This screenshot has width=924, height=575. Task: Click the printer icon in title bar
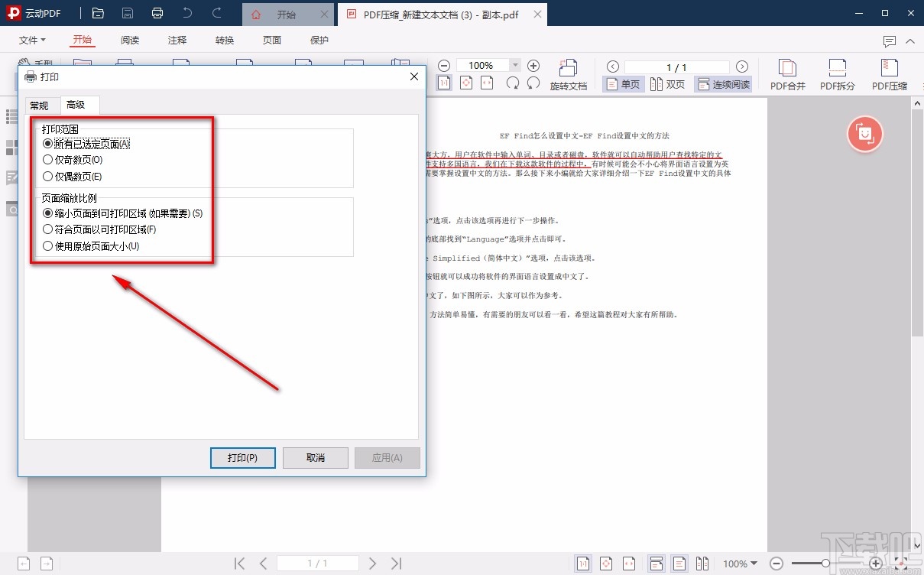click(157, 13)
